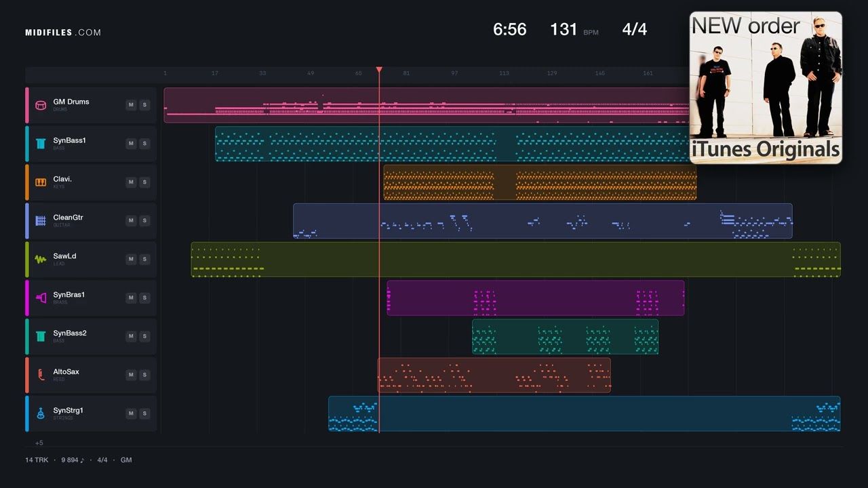868x488 pixels.
Task: Click bar 129 on the timeline ruler
Action: [x=552, y=73]
